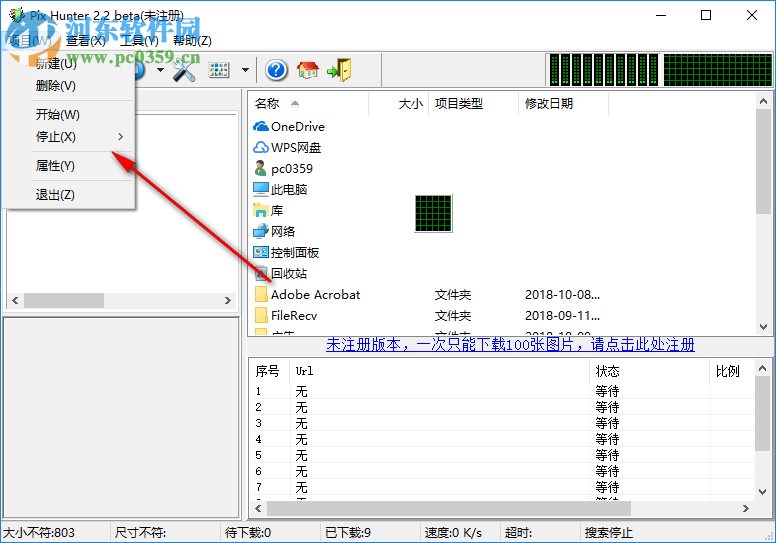
Task: Select the 控制面板 control panel icon
Action: pyautogui.click(x=261, y=252)
